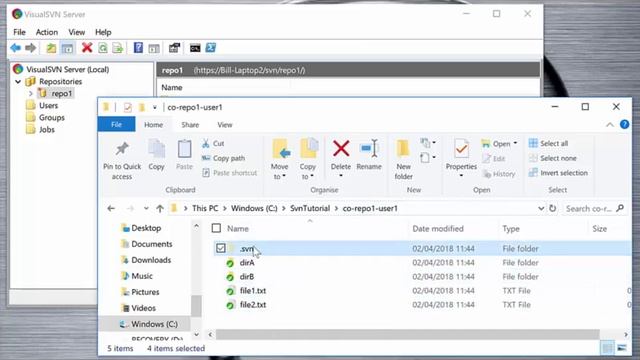Expand repo1 node in VisualSVN tree
640x360 pixels.
tap(30, 93)
